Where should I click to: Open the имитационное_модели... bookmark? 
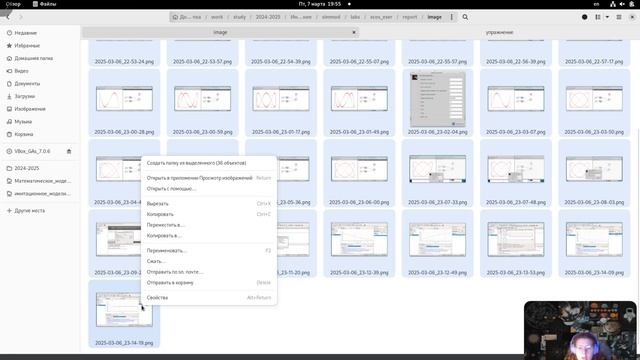40,193
